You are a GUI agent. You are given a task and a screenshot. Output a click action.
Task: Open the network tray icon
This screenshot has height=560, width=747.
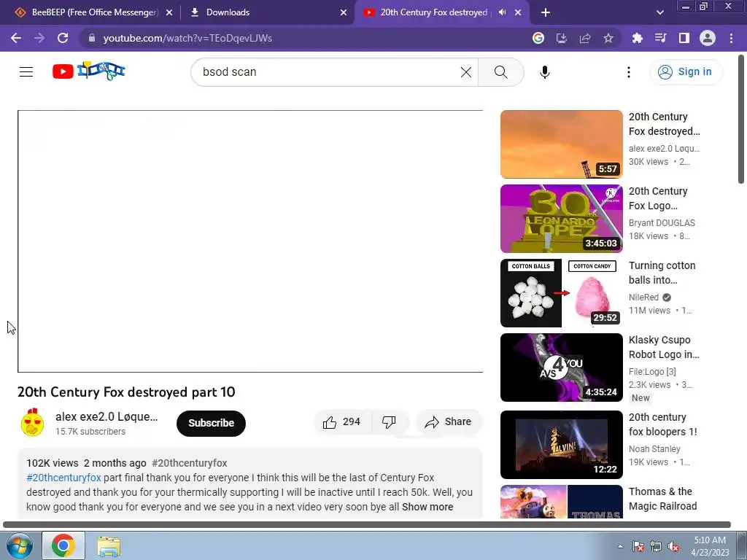pyautogui.click(x=656, y=546)
